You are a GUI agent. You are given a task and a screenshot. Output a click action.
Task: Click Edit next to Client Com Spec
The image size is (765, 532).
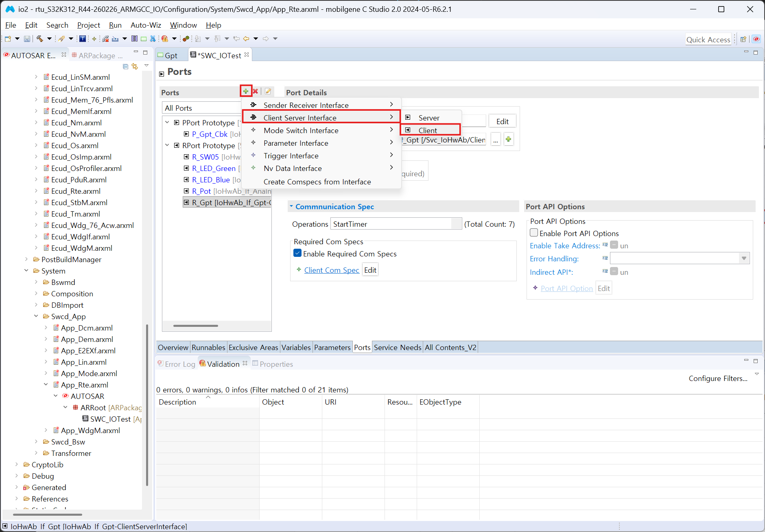pyautogui.click(x=370, y=270)
